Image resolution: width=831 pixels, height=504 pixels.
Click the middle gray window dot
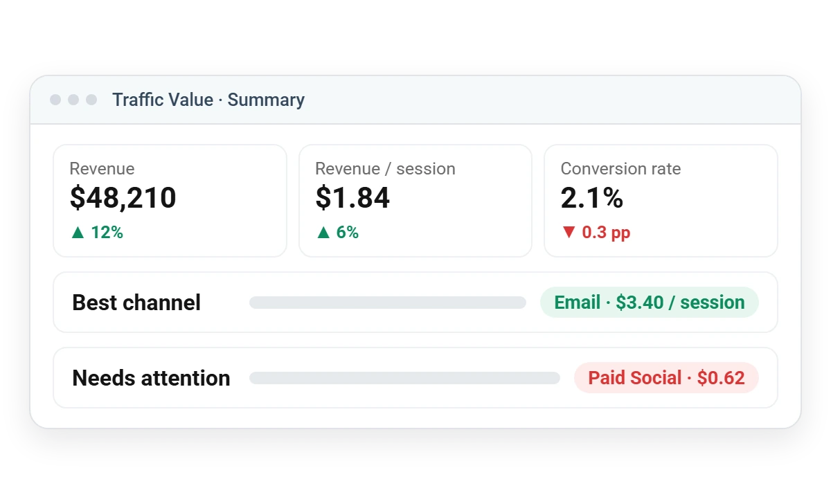(x=73, y=100)
